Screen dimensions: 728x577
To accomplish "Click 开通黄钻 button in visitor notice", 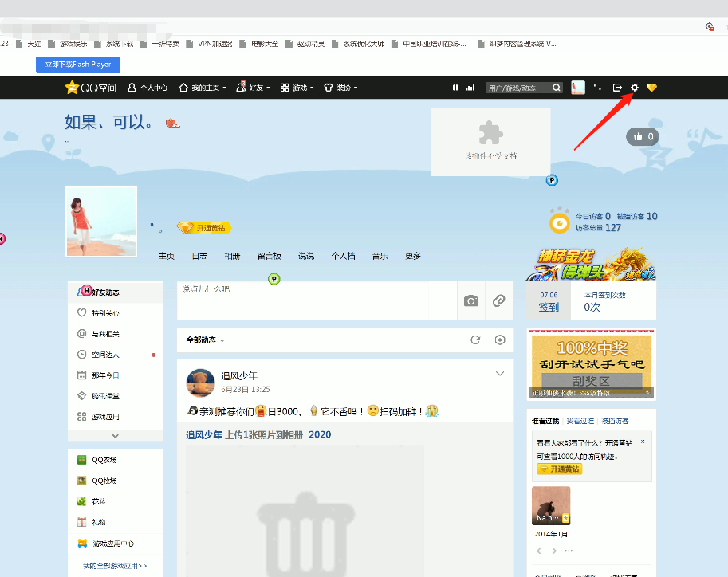I will pos(559,469).
